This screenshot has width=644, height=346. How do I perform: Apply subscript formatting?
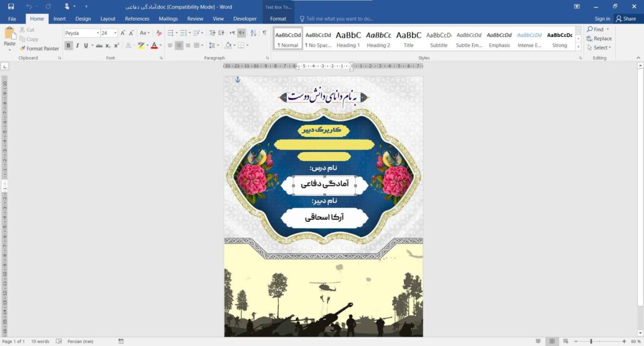point(108,46)
